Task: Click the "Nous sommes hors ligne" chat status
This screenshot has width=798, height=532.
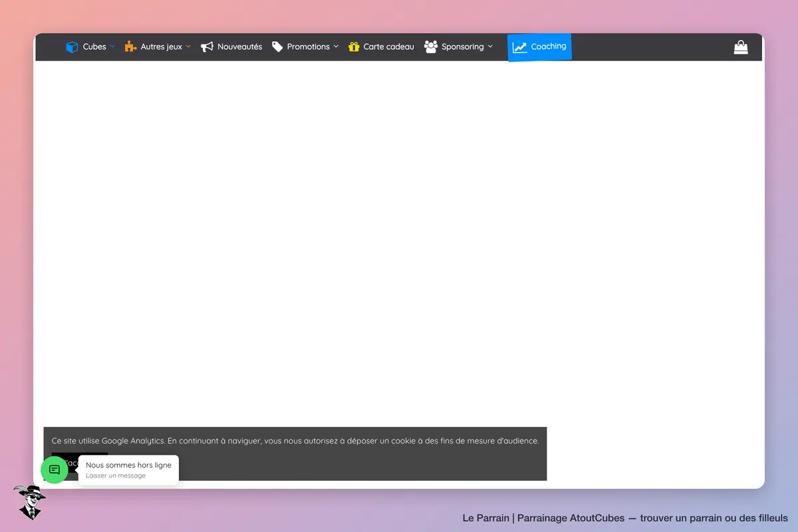Action: [x=128, y=465]
